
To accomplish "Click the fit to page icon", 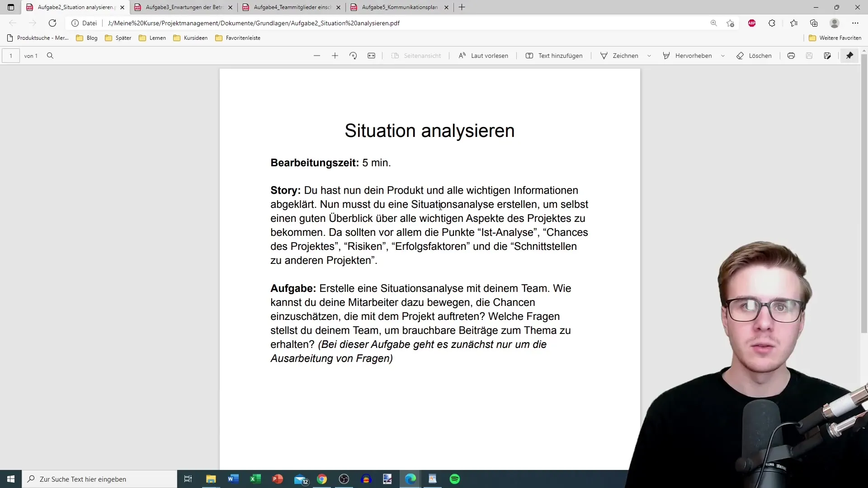I will coord(371,56).
